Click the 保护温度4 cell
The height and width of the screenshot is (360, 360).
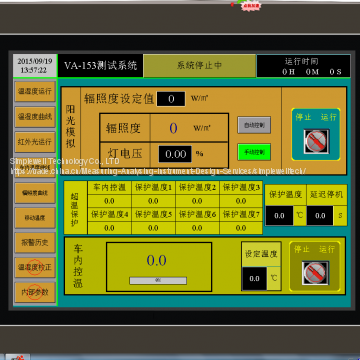pos(109,215)
